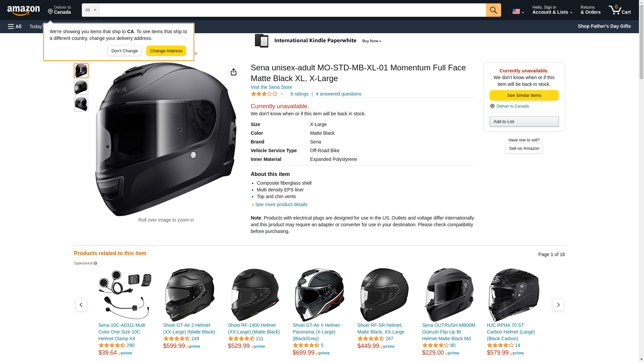Screen dimensions: 644x362
Task: Click the Add to List button
Action: [x=524, y=121]
